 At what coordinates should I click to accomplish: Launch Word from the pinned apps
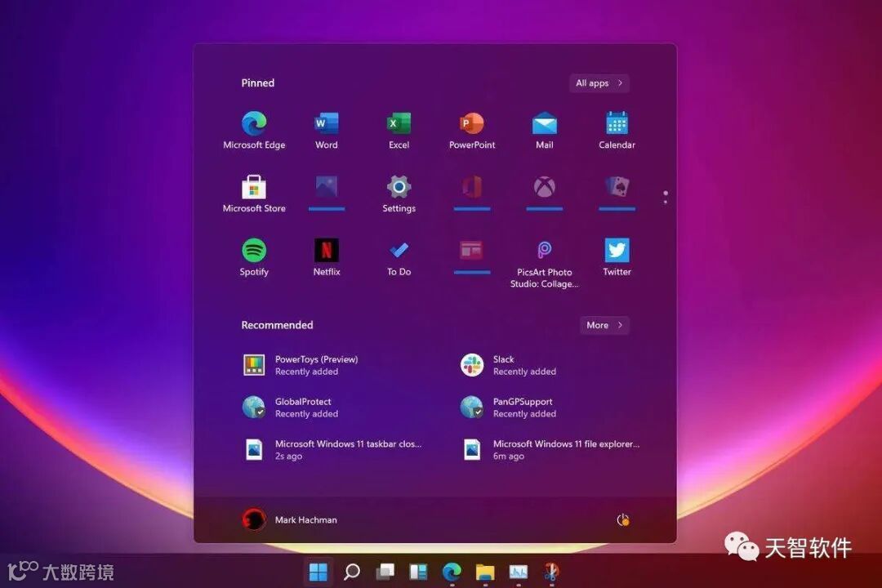tap(326, 131)
